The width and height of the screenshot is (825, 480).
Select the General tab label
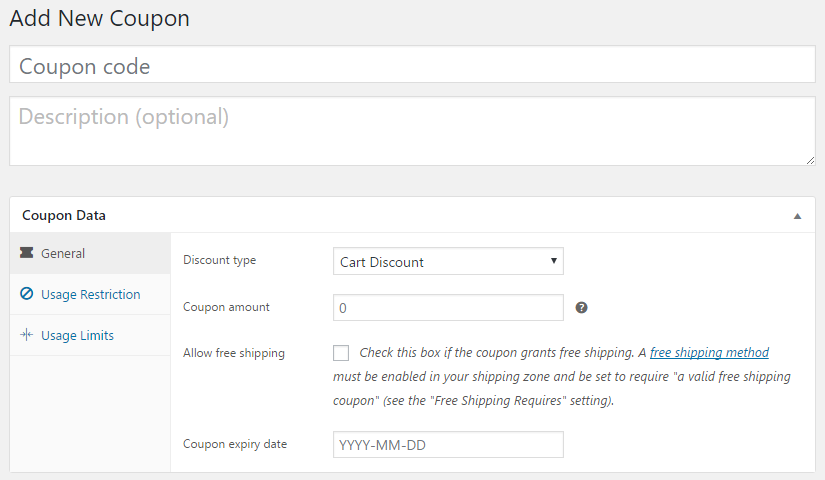[x=63, y=253]
